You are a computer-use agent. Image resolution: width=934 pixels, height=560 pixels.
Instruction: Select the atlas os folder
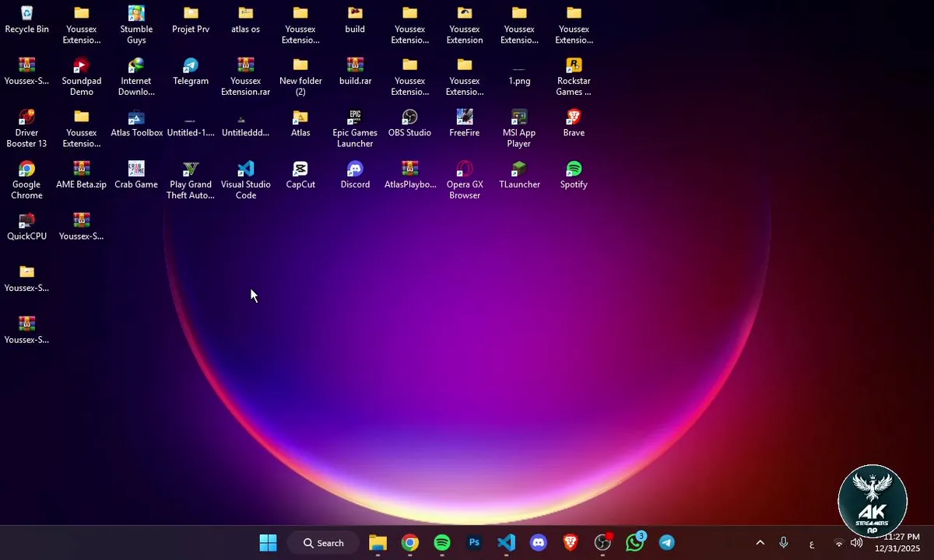point(246,20)
